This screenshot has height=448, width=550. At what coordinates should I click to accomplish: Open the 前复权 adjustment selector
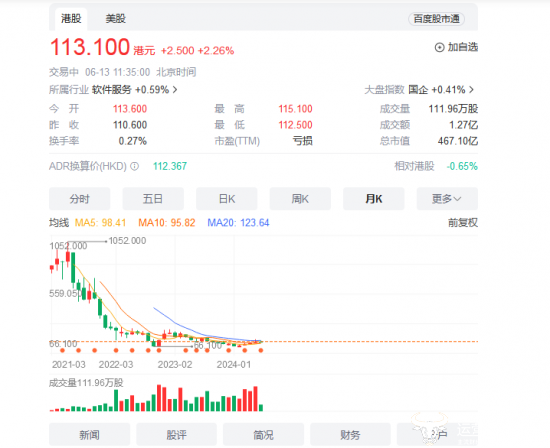463,223
